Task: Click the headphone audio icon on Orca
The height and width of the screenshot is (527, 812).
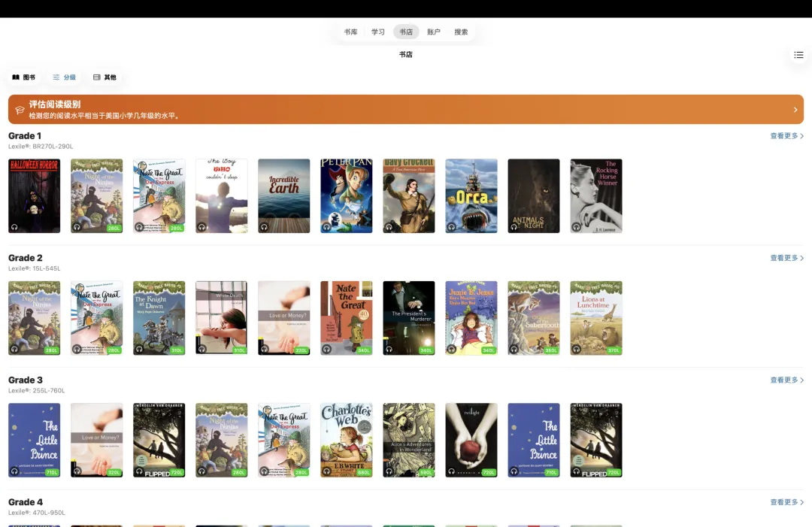Action: click(x=452, y=227)
